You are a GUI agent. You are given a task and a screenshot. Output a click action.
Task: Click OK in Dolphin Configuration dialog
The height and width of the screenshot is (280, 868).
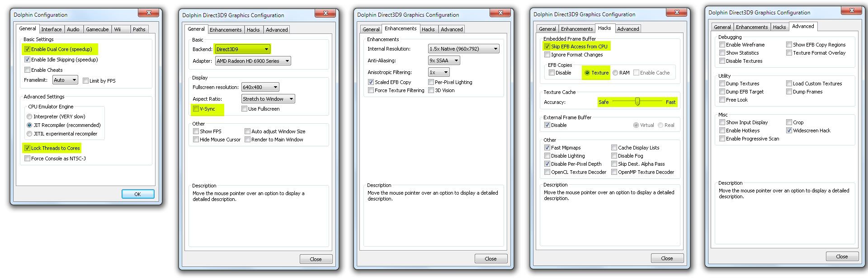coord(137,194)
